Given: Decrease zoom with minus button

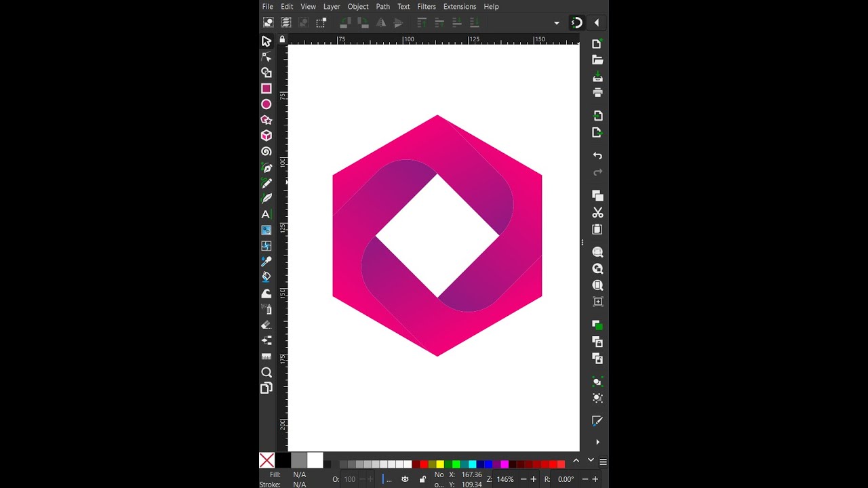Looking at the screenshot, I should click(x=524, y=479).
